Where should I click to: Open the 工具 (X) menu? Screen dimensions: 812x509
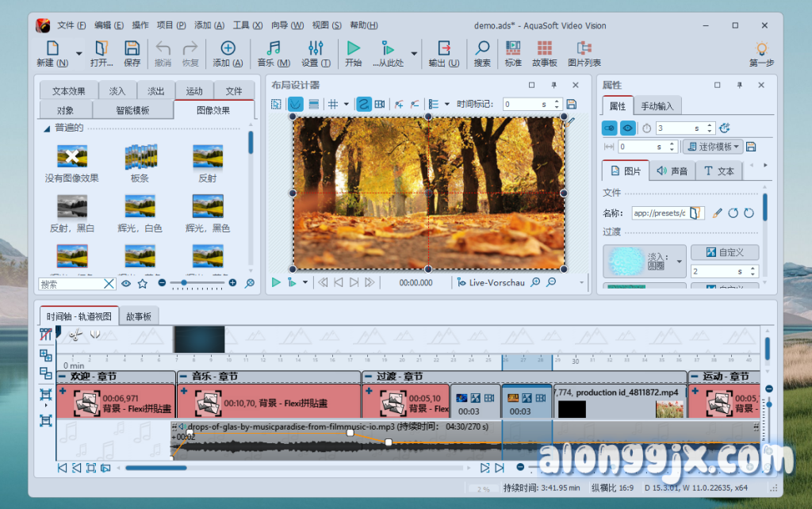(x=245, y=25)
